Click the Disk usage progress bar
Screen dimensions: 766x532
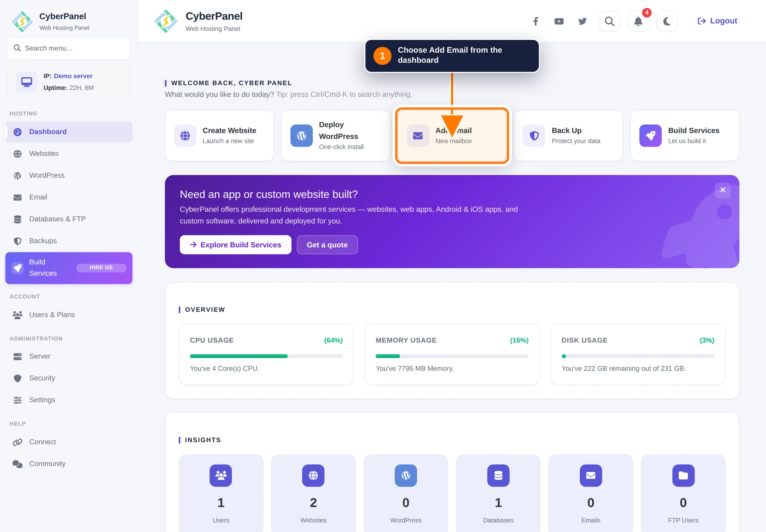point(638,356)
